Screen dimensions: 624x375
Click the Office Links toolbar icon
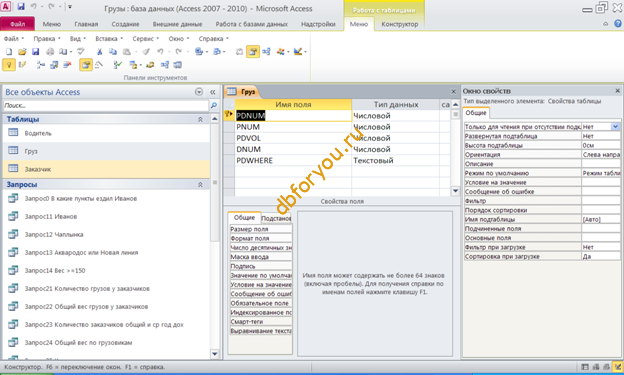199,52
